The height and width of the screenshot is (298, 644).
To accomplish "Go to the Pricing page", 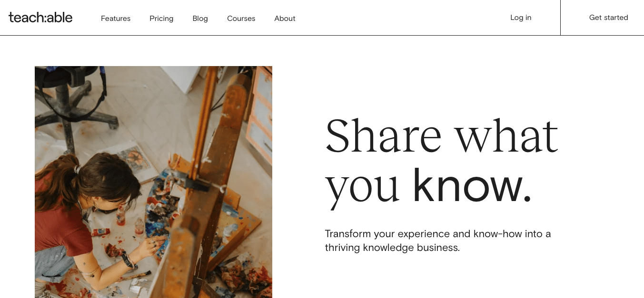I will pos(161,19).
